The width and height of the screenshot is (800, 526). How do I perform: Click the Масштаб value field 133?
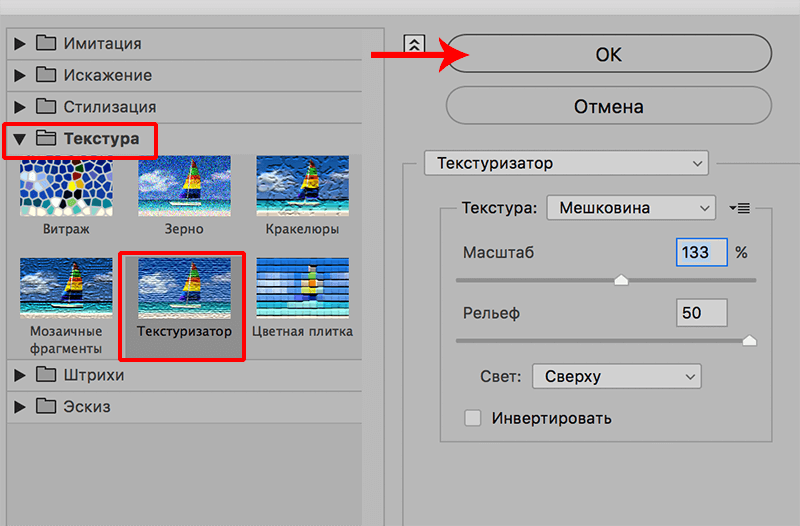pos(702,252)
